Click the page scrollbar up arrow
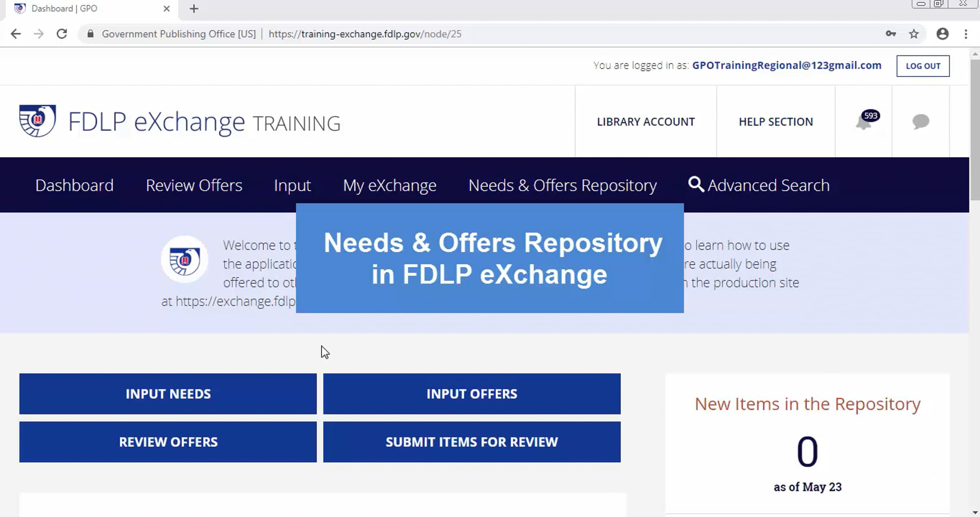 pyautogui.click(x=975, y=53)
